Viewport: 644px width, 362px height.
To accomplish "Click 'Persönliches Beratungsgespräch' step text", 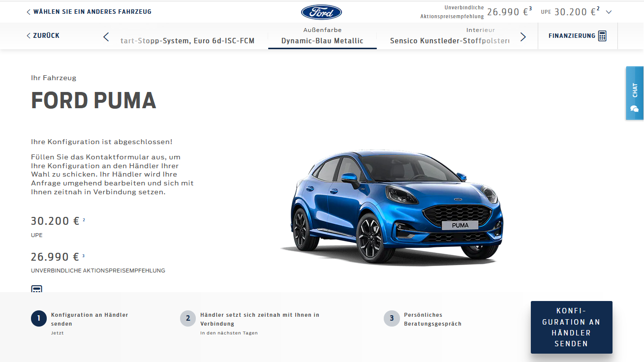I will click(433, 319).
